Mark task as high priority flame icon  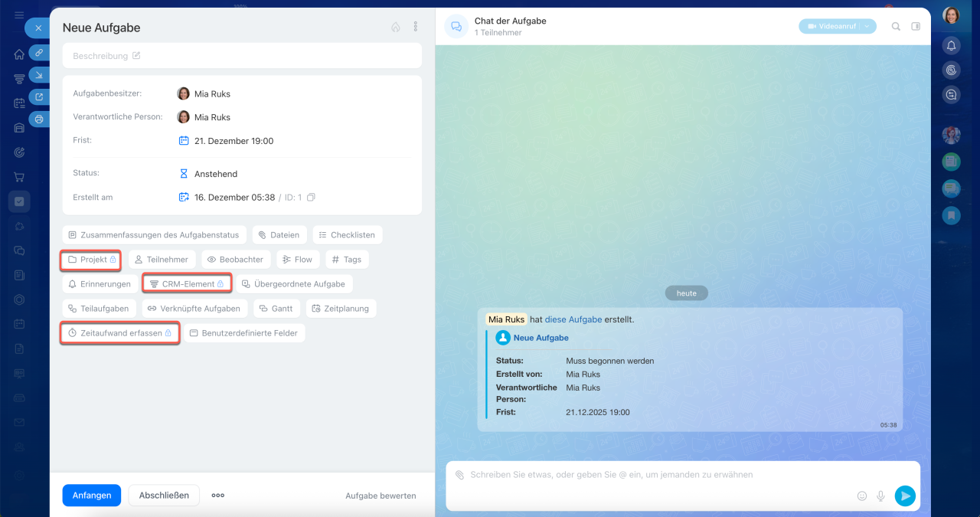396,27
